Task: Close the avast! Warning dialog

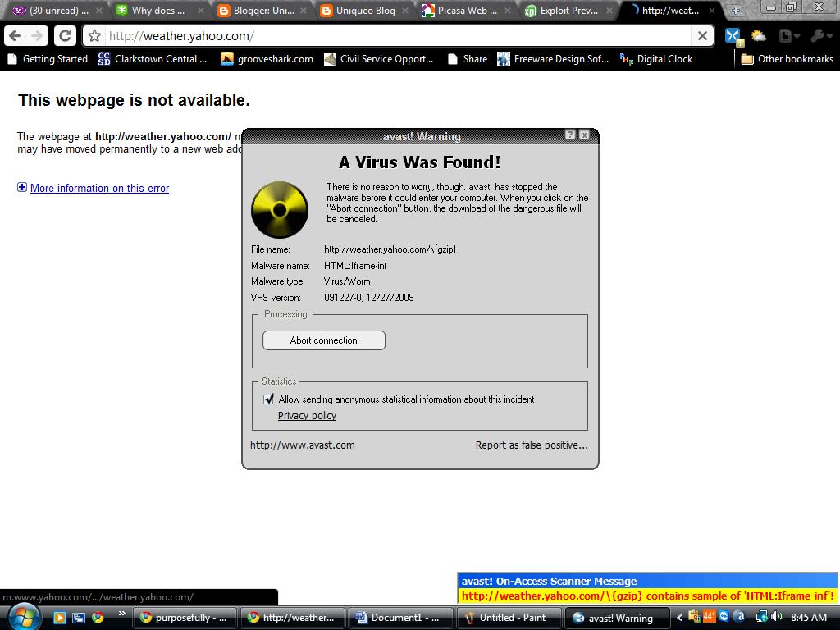Action: coord(584,135)
